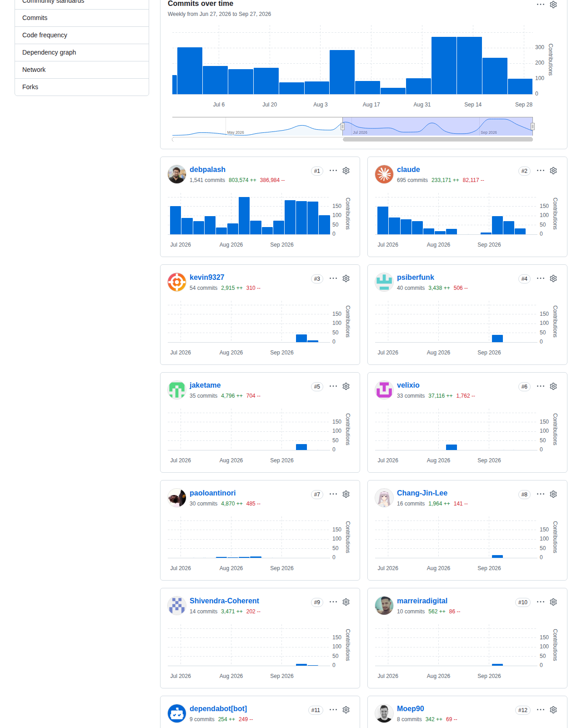Open jaketame profile link
This screenshot has width=582, height=728.
[x=205, y=385]
